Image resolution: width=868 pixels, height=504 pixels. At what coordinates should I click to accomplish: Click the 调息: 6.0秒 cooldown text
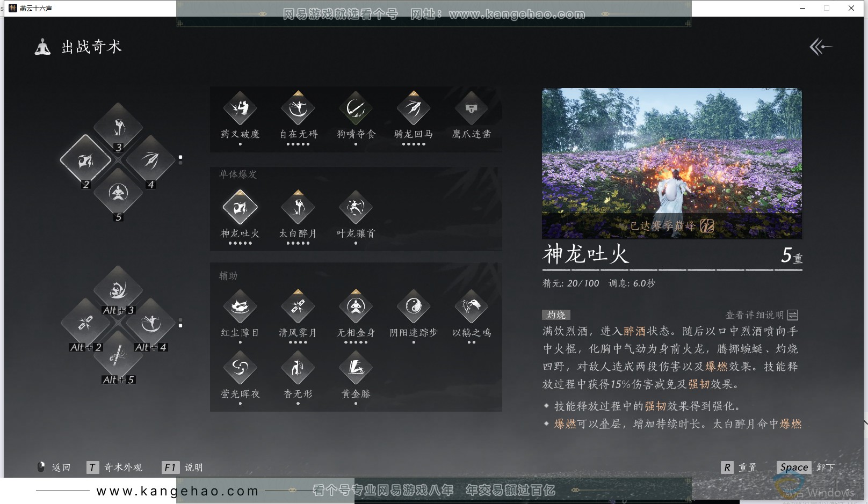point(632,283)
